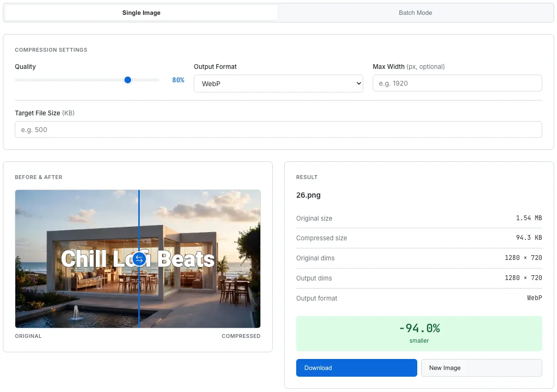Focus the Max Width input field
Image resolution: width=557 pixels, height=392 pixels.
457,83
